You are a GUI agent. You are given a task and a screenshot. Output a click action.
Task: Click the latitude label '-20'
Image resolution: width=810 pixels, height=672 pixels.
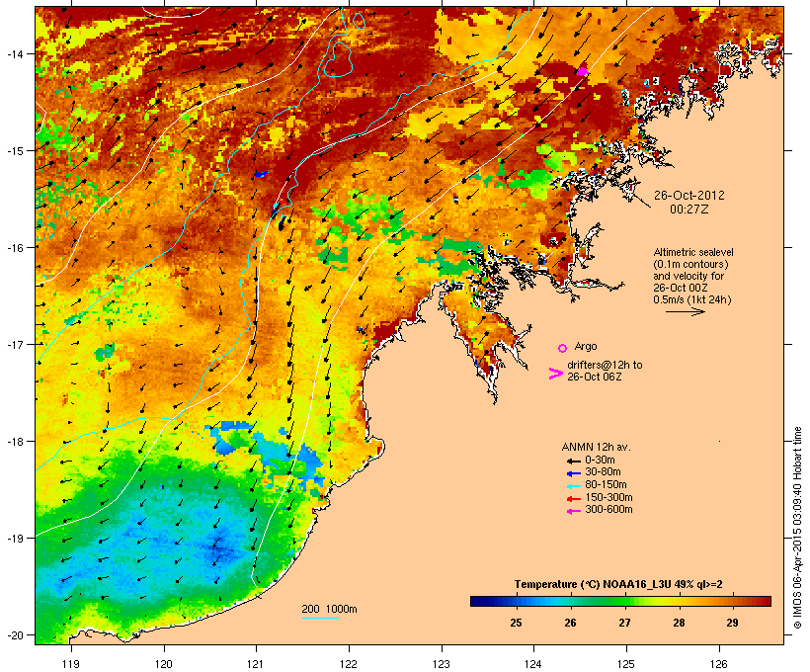(x=14, y=635)
